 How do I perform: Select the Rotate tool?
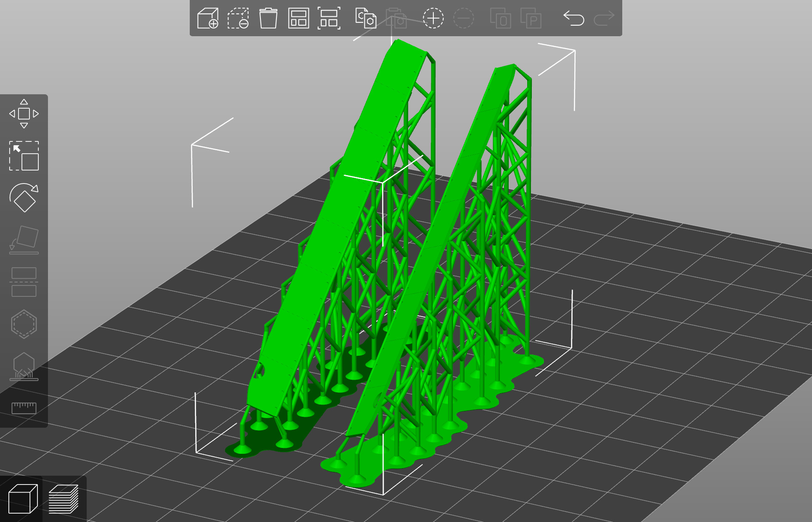click(24, 198)
